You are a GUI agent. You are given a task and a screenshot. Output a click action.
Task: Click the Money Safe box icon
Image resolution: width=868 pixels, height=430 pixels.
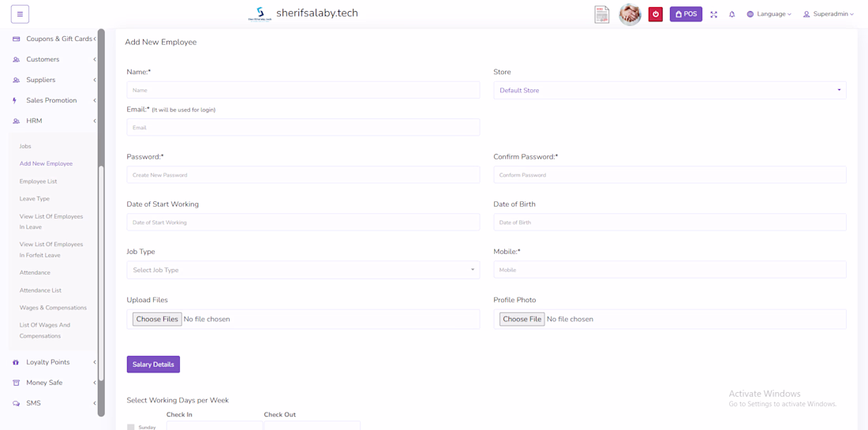click(16, 383)
